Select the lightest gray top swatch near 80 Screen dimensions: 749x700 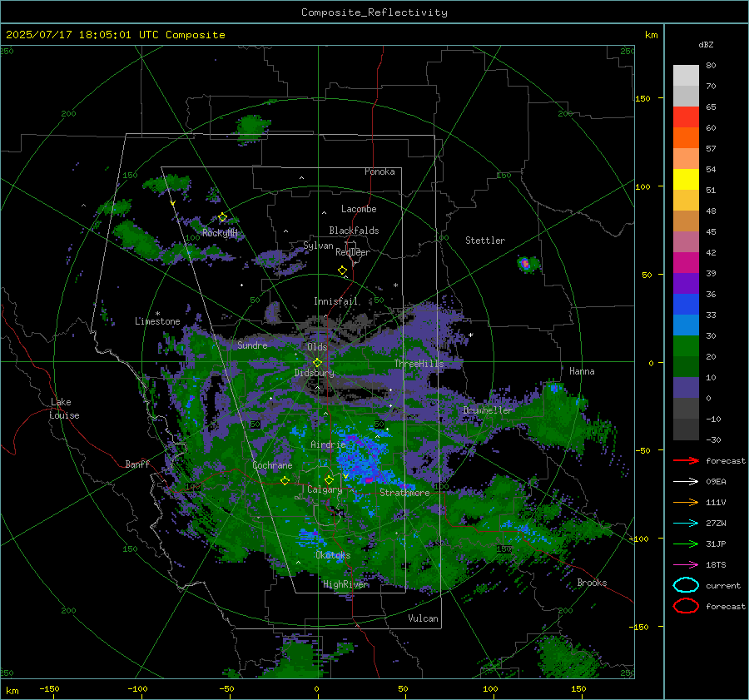point(686,75)
